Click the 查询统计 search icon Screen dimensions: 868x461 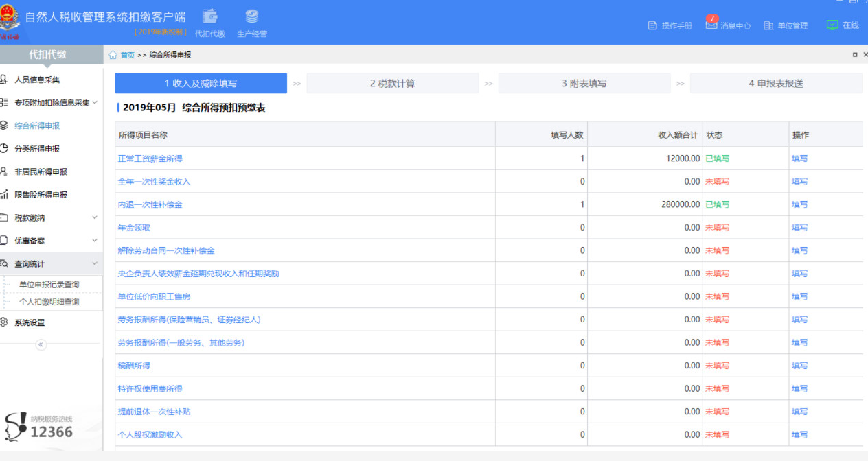click(4, 263)
